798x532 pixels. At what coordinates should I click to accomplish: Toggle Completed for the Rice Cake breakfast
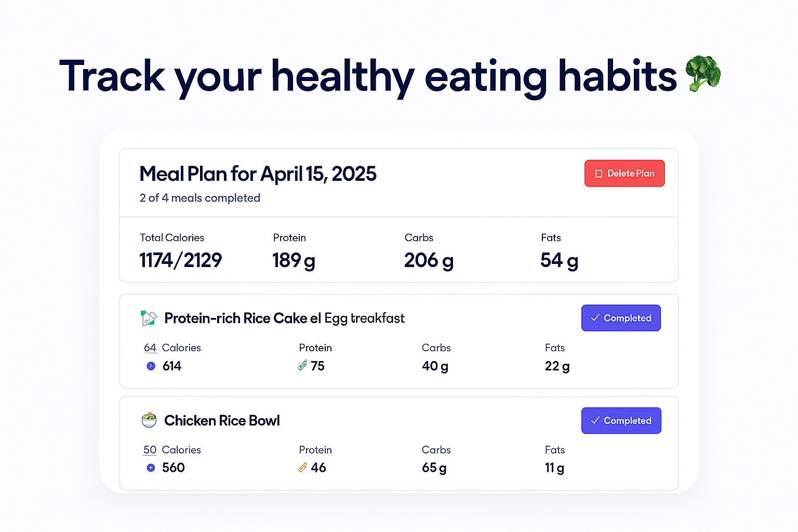[621, 318]
